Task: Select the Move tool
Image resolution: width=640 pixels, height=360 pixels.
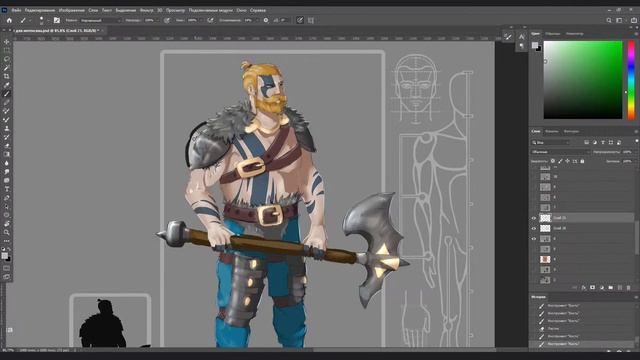Action: point(7,42)
